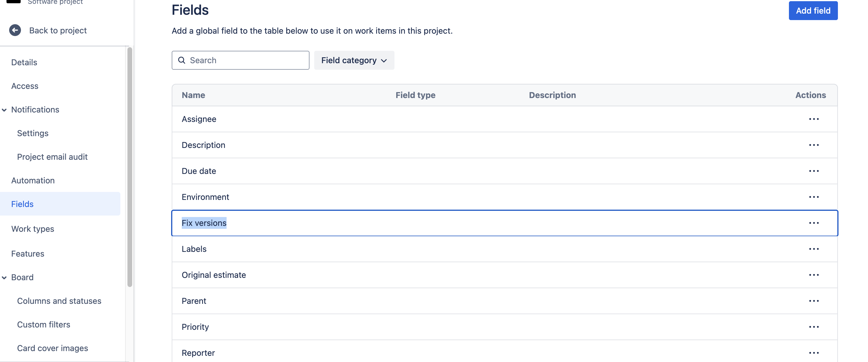
Task: Open actions menu for Environment row
Action: pos(813,197)
